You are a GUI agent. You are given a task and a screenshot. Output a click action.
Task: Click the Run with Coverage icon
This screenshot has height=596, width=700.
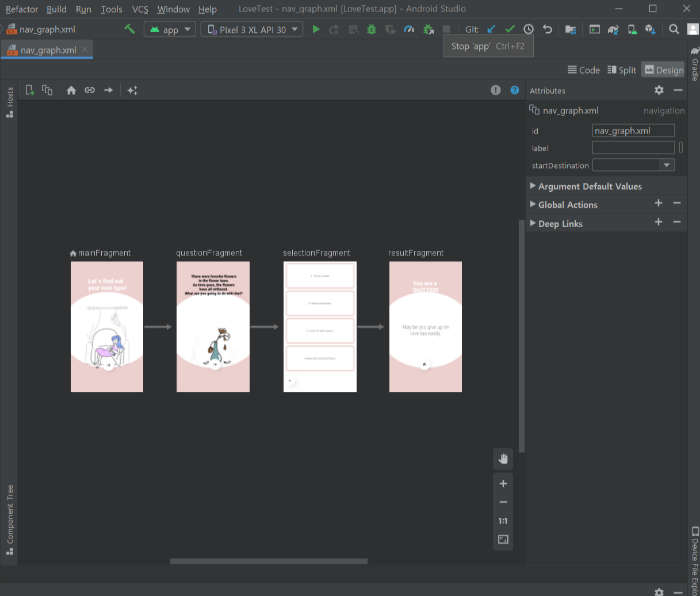390,29
